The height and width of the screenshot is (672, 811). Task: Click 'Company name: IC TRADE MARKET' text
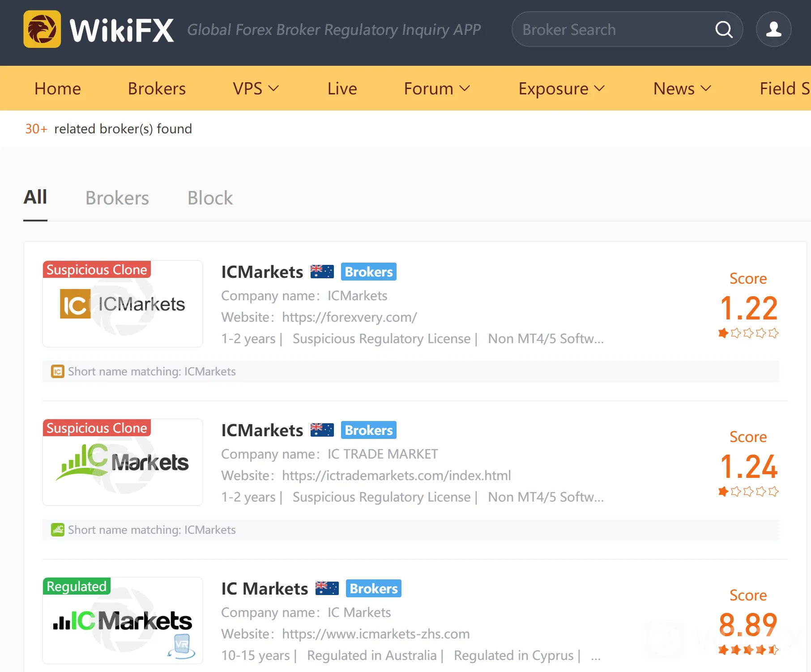329,454
